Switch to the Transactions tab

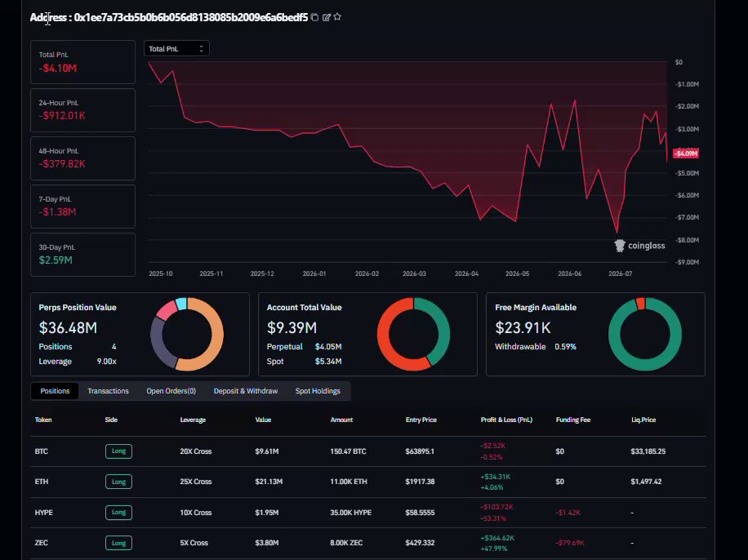click(x=108, y=391)
